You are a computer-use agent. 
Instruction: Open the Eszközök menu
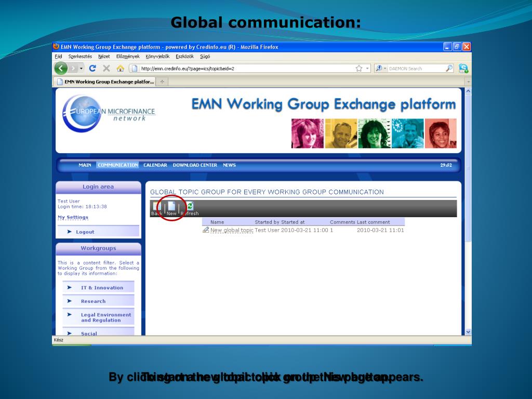pyautogui.click(x=184, y=56)
